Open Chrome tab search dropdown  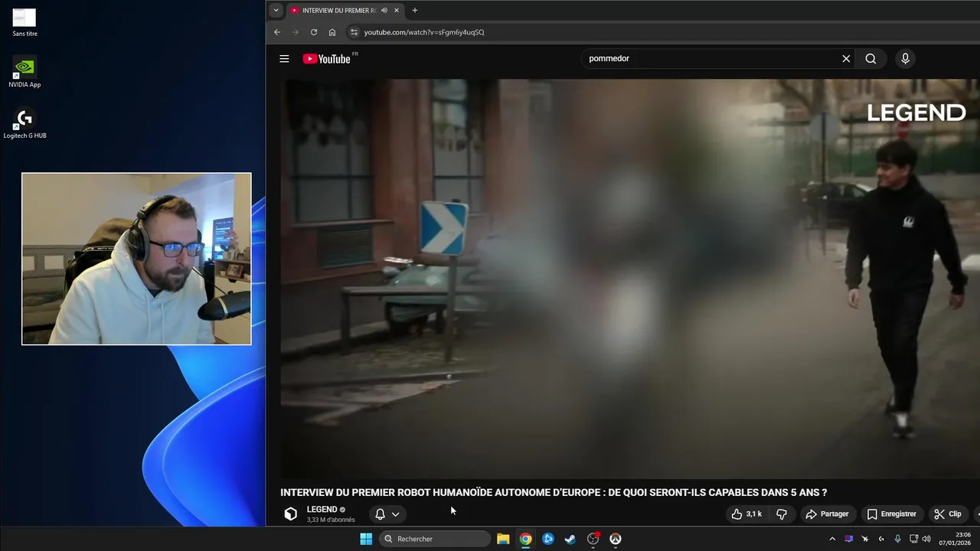point(276,11)
